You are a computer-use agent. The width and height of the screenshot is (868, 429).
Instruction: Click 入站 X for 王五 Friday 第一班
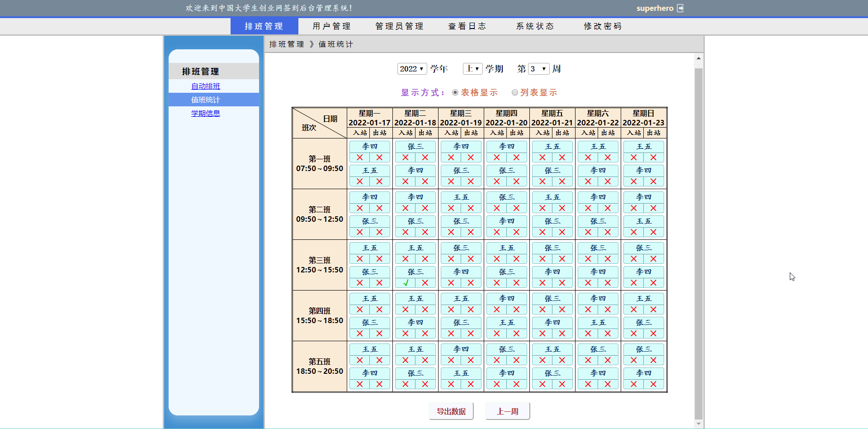coord(542,157)
